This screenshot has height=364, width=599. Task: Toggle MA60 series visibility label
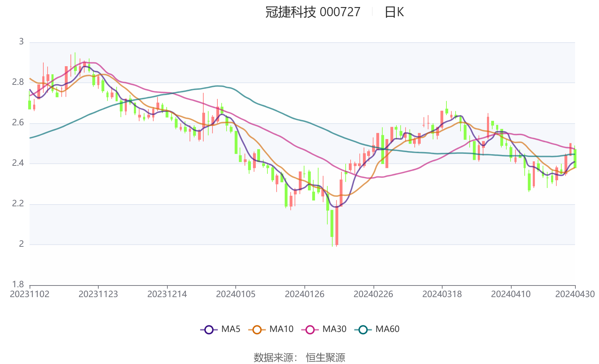click(x=387, y=329)
